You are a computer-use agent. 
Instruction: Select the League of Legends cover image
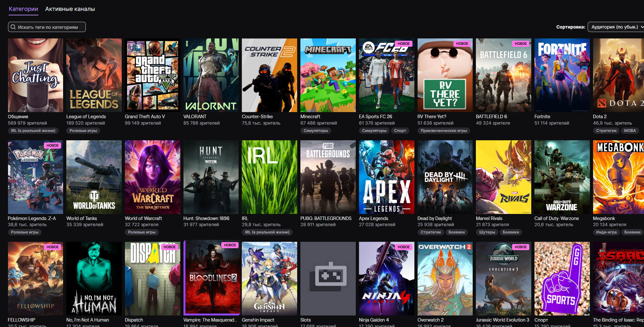(x=94, y=75)
